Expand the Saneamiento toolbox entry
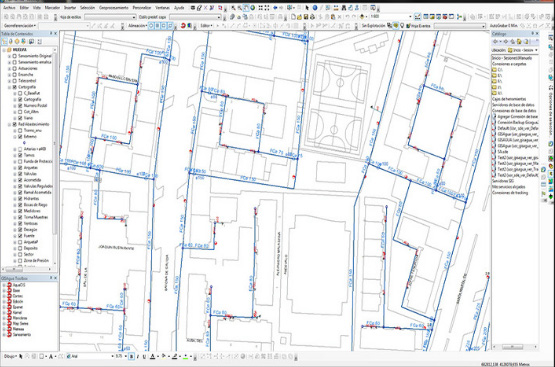The width and height of the screenshot is (555, 367). pyautogui.click(x=4, y=334)
